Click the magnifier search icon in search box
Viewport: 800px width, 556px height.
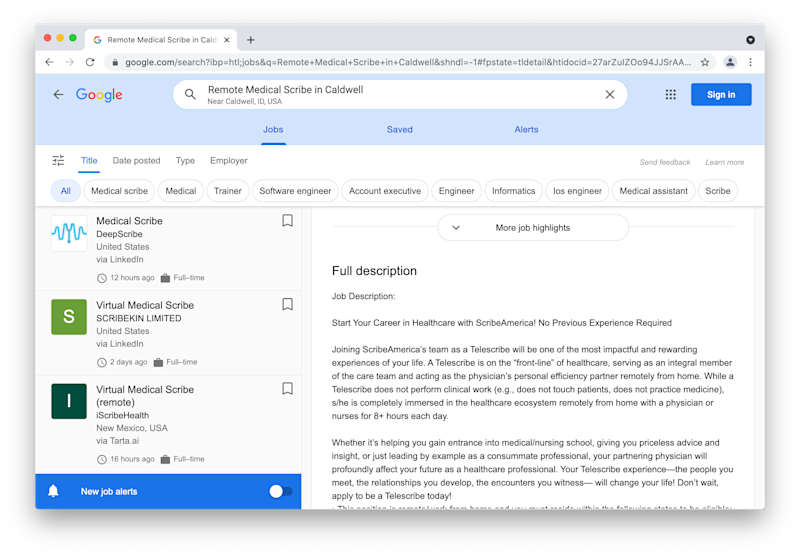(190, 94)
